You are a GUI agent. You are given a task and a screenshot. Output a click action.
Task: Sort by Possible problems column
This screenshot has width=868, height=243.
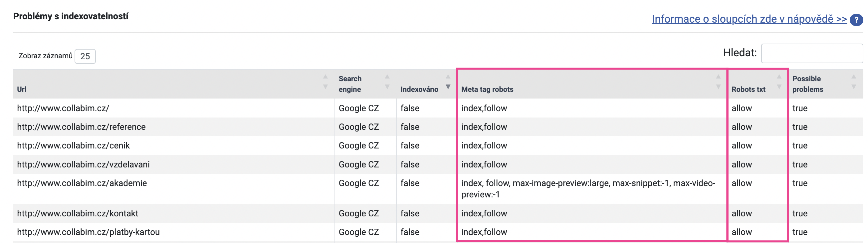tap(853, 82)
